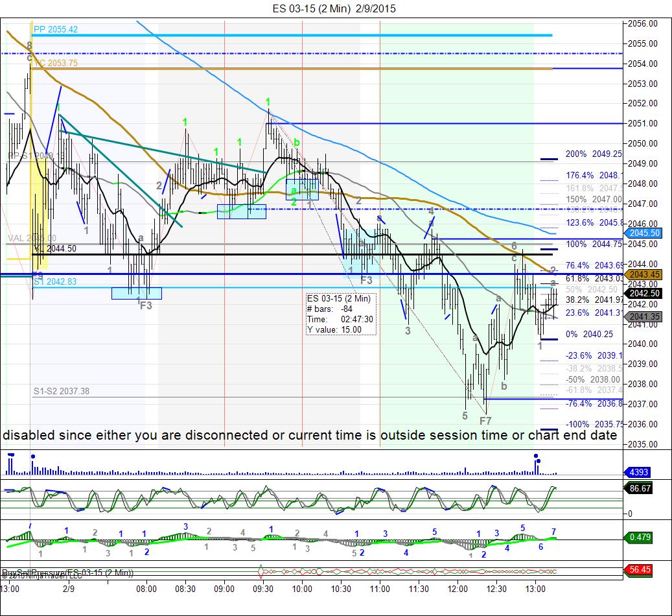Click the 08:30 time axis label

[185, 589]
